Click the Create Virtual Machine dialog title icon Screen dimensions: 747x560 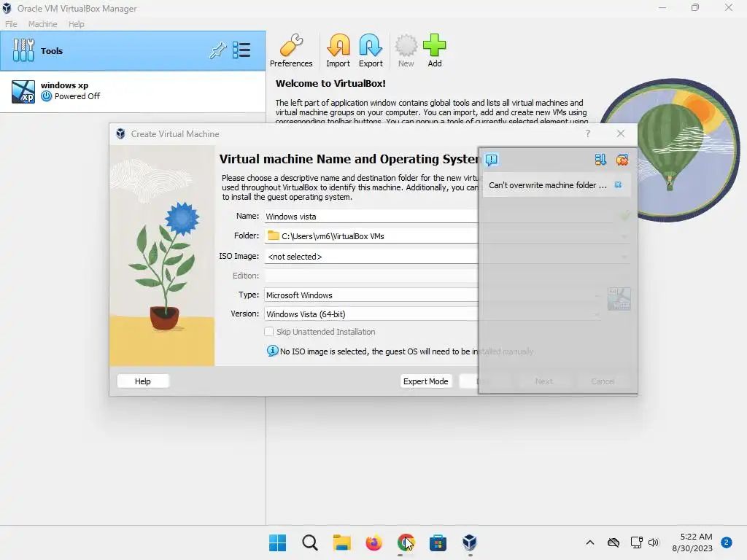[x=120, y=134]
